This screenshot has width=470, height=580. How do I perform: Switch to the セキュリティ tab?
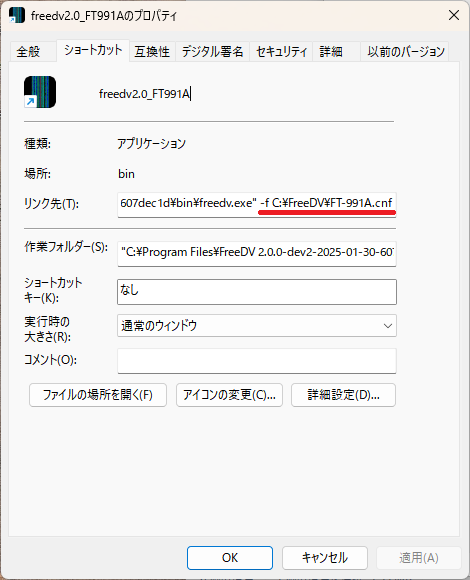pos(281,51)
